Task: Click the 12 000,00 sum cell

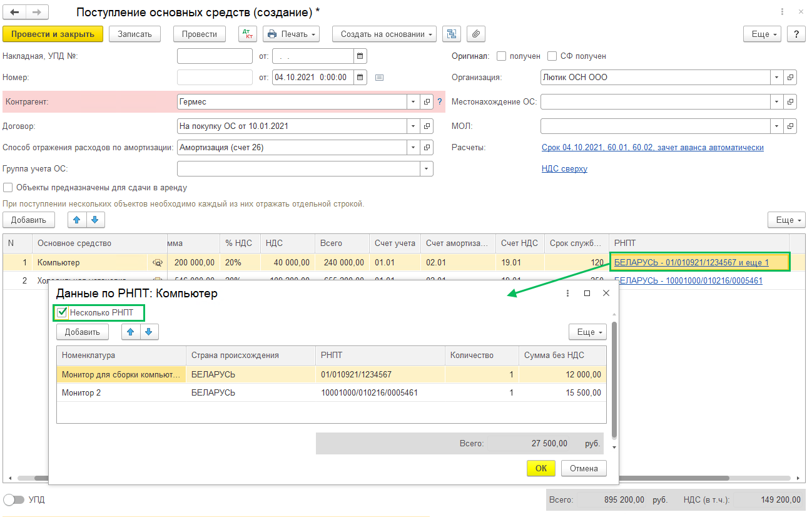Action: pyautogui.click(x=562, y=375)
